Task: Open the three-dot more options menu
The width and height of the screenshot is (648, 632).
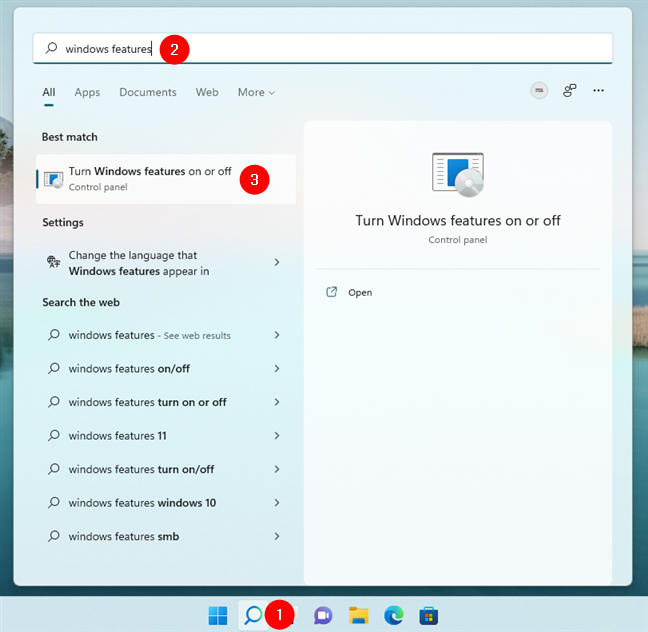Action: 598,91
